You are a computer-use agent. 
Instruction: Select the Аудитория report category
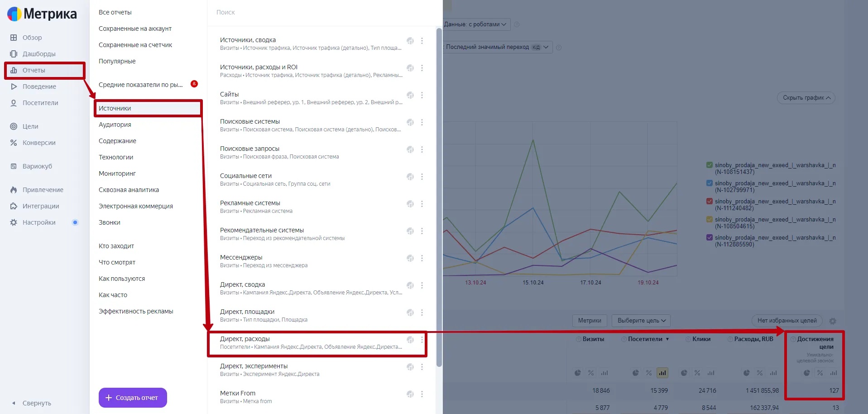115,125
